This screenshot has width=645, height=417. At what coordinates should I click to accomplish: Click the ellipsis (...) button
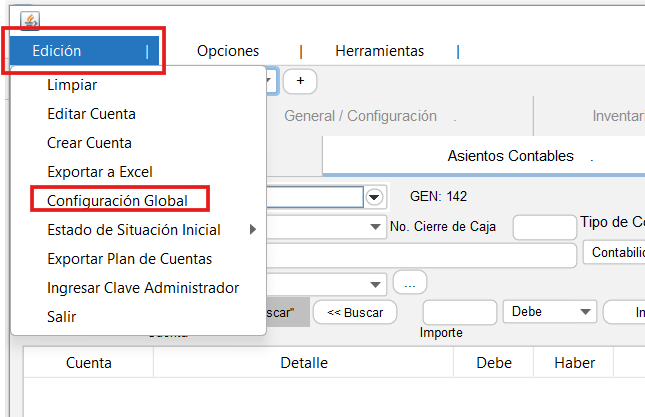(410, 283)
